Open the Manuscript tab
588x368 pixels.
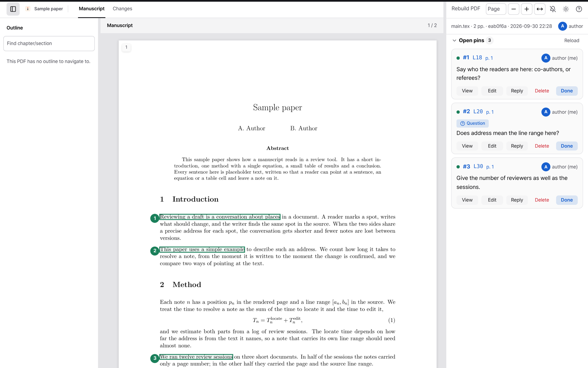tap(92, 9)
